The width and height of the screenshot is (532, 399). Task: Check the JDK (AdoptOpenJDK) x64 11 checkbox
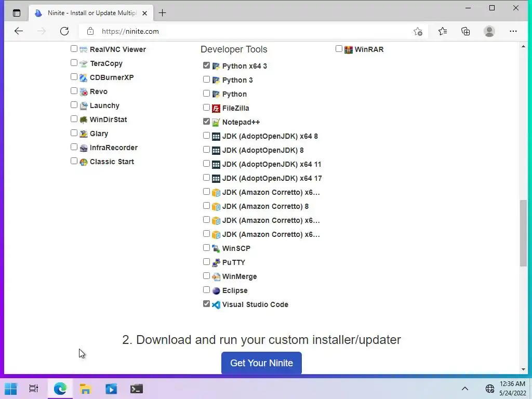pos(206,164)
